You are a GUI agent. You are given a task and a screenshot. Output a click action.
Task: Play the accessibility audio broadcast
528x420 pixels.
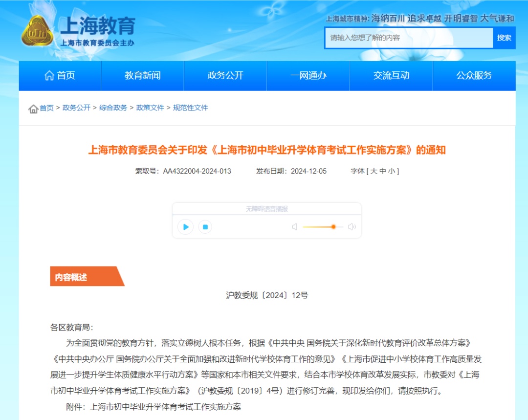[x=186, y=227]
